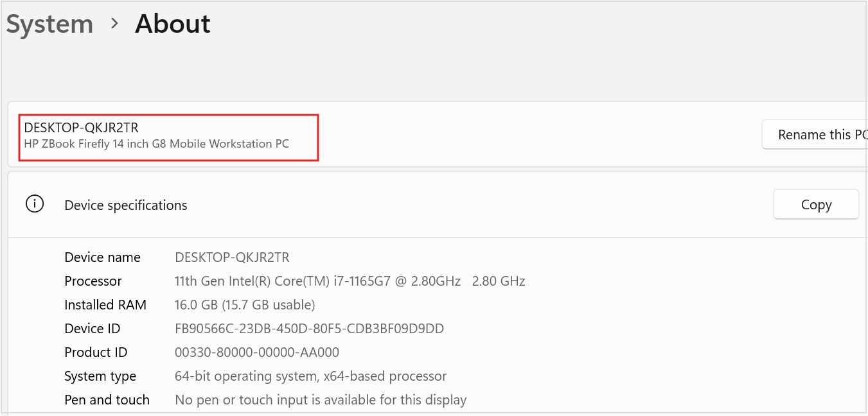This screenshot has height=416, width=868.
Task: Select the Product ID value
Action: 257,352
